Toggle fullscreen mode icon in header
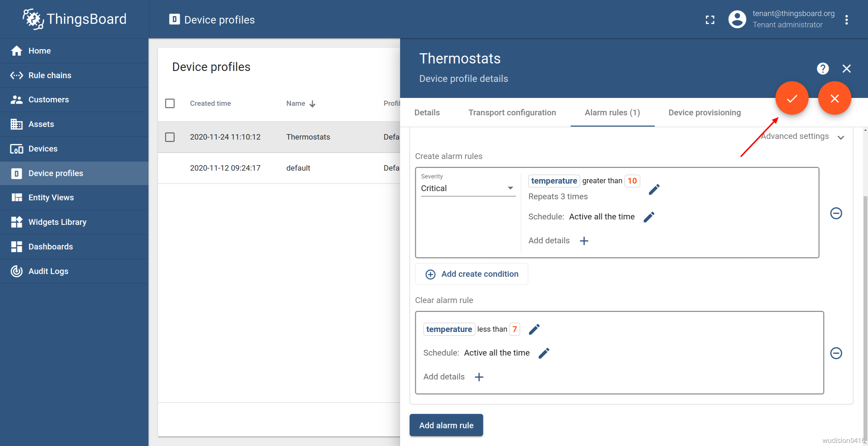 point(710,20)
